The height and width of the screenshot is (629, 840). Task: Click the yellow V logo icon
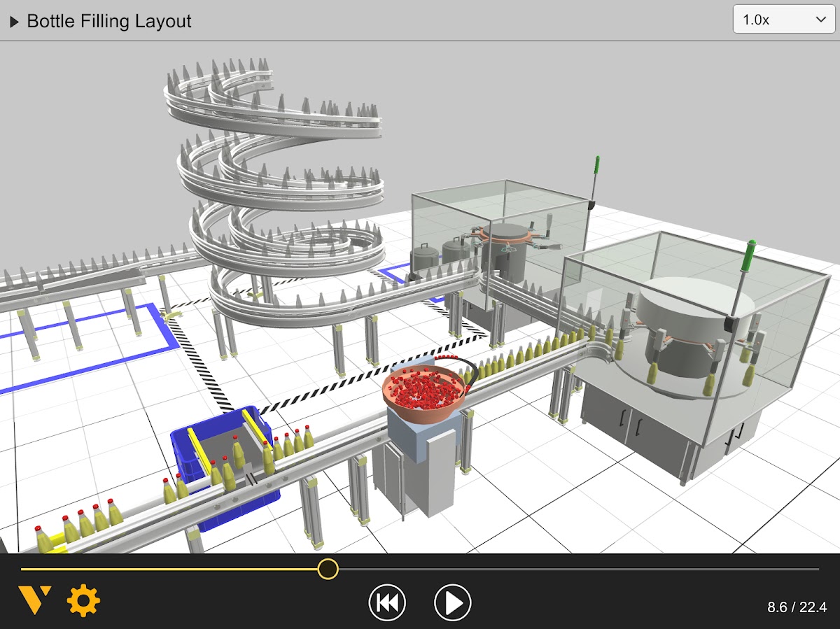[34, 601]
